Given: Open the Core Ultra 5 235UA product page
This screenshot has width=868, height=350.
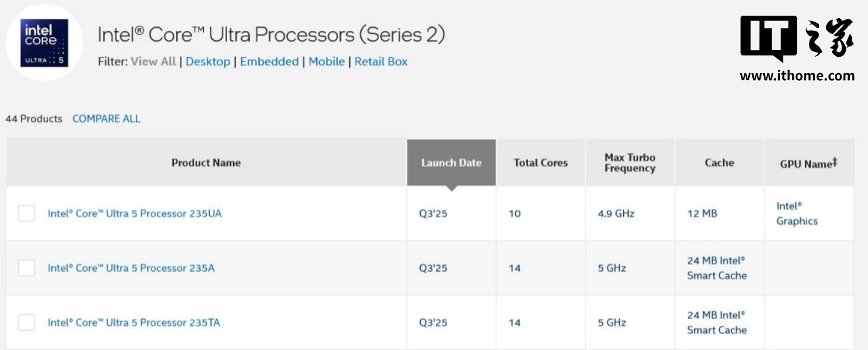Looking at the screenshot, I should pyautogui.click(x=134, y=214).
